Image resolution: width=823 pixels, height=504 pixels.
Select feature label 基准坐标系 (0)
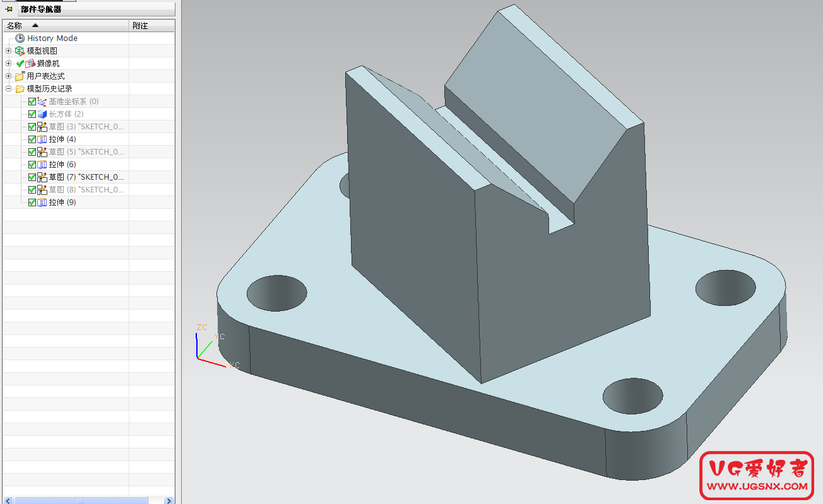pyautogui.click(x=74, y=102)
